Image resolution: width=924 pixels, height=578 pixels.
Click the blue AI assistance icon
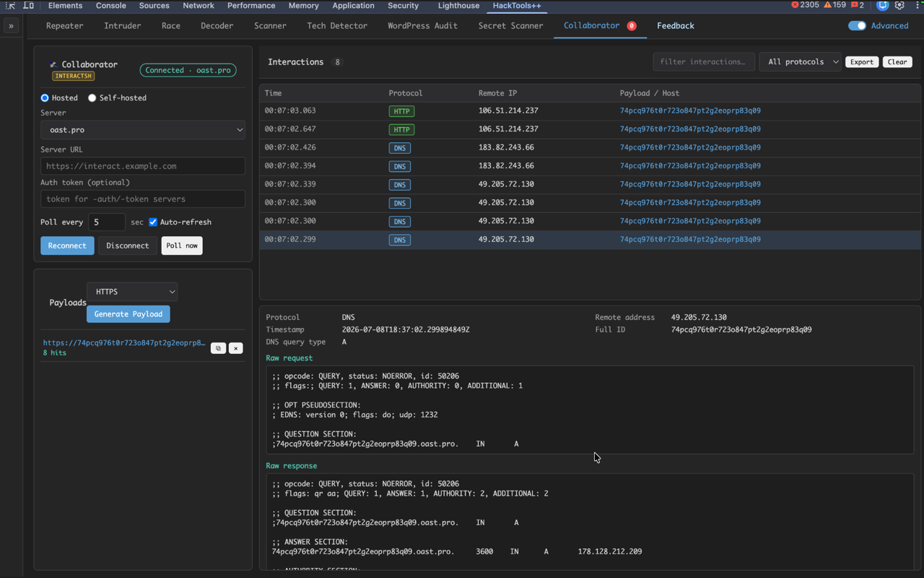point(882,5)
